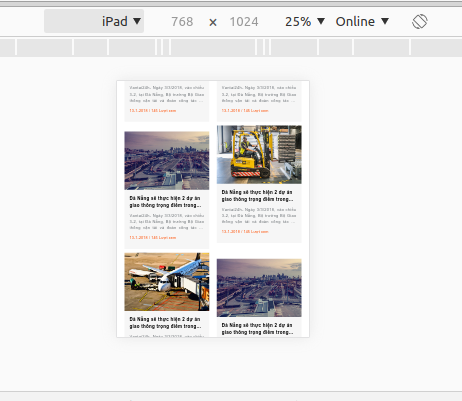Open the article title under forklift image
This screenshot has height=401, width=462.
(257, 196)
